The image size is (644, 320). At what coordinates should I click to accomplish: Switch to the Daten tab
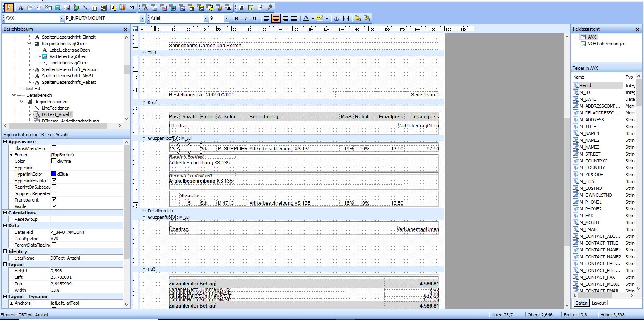[581, 303]
